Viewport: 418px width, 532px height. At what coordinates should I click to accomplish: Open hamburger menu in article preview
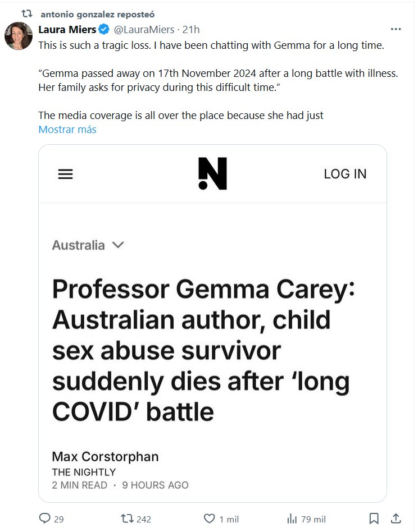tap(66, 174)
